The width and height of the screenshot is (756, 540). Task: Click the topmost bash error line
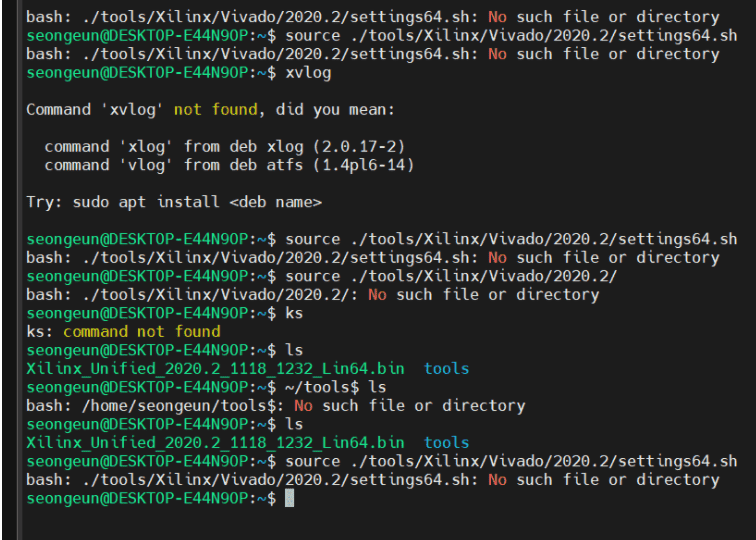(x=372, y=17)
